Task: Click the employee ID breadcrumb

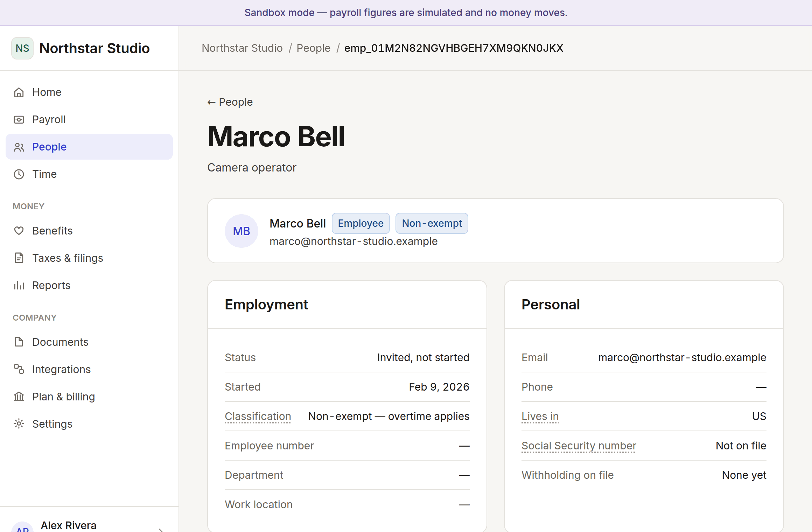Action: click(x=454, y=48)
